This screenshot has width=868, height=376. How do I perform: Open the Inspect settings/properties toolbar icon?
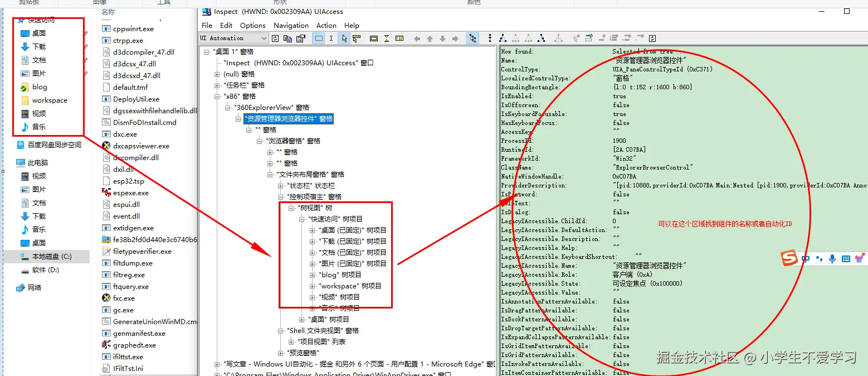pyautogui.click(x=301, y=38)
